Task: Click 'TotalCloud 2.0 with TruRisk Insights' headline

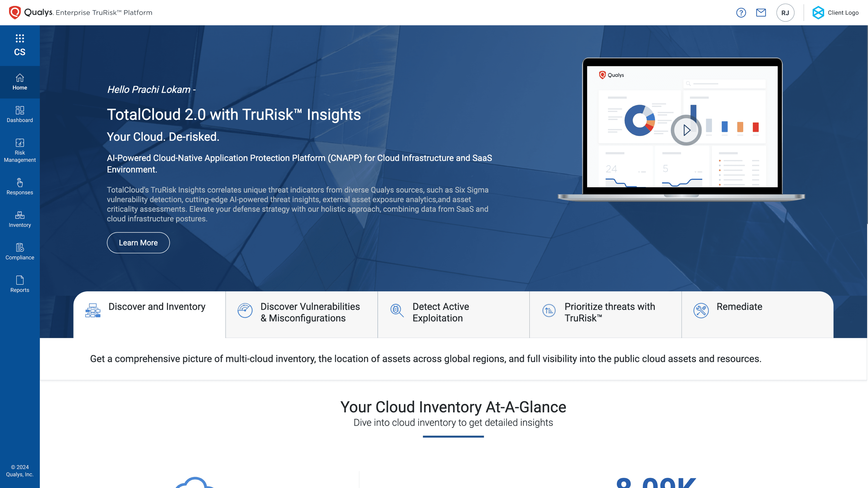Action: pos(234,115)
